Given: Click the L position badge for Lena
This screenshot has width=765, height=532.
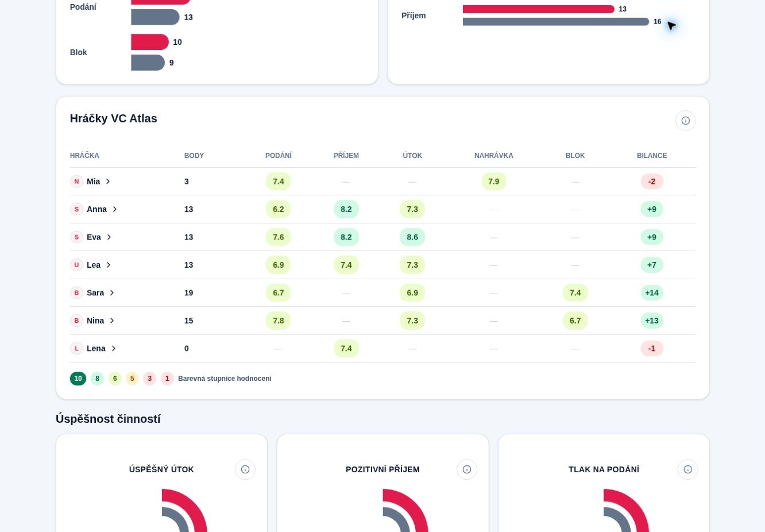Looking at the screenshot, I should tap(76, 349).
